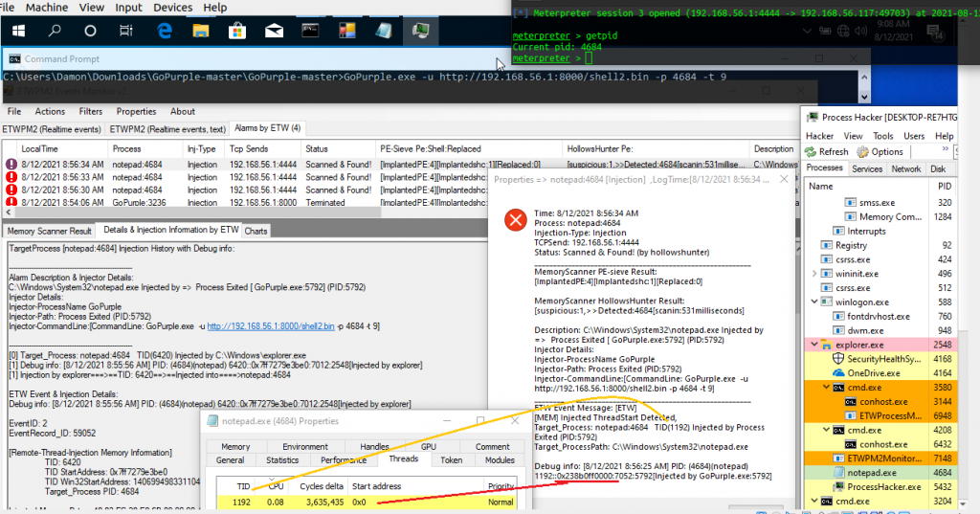This screenshot has width=980, height=514.
Task: Open Charts tab in ETWPM2
Action: [x=256, y=231]
